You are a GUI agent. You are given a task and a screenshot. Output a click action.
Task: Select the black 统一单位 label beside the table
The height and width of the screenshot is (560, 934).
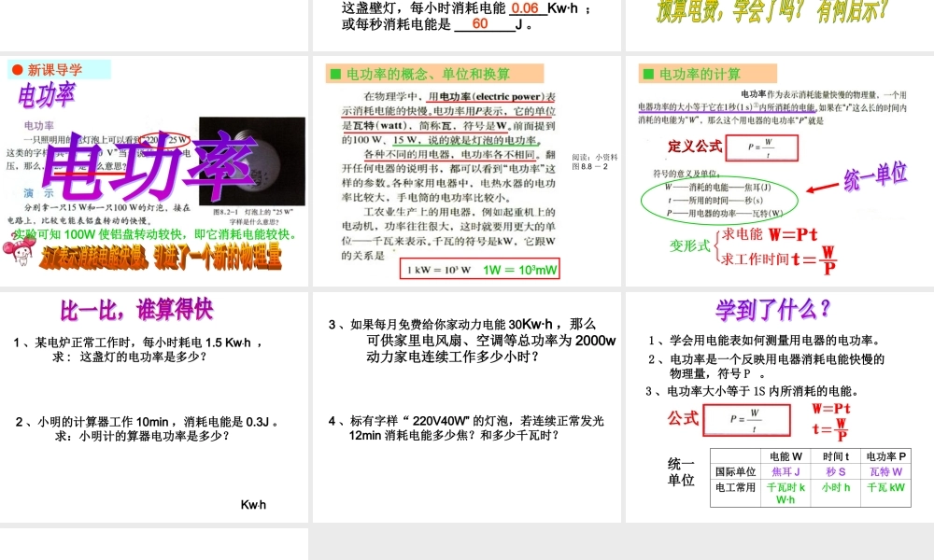point(681,471)
